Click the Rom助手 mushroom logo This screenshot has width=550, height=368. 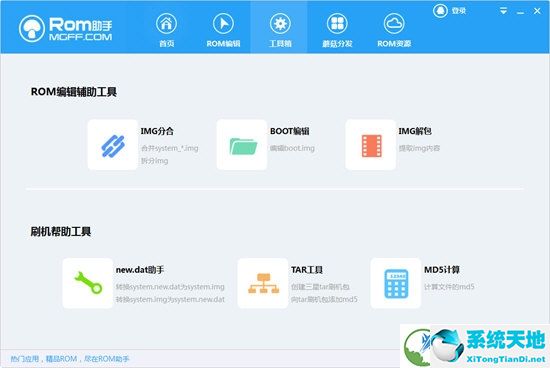pyautogui.click(x=32, y=29)
